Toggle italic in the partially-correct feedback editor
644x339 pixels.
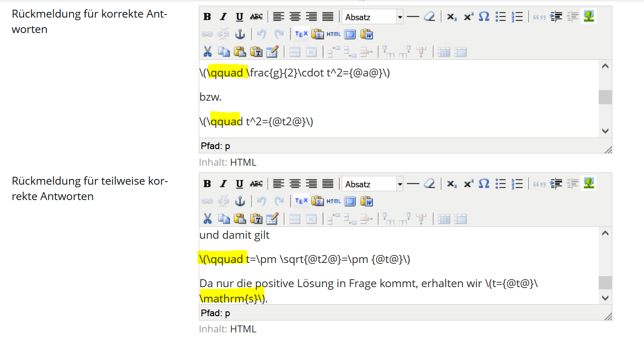(x=223, y=184)
